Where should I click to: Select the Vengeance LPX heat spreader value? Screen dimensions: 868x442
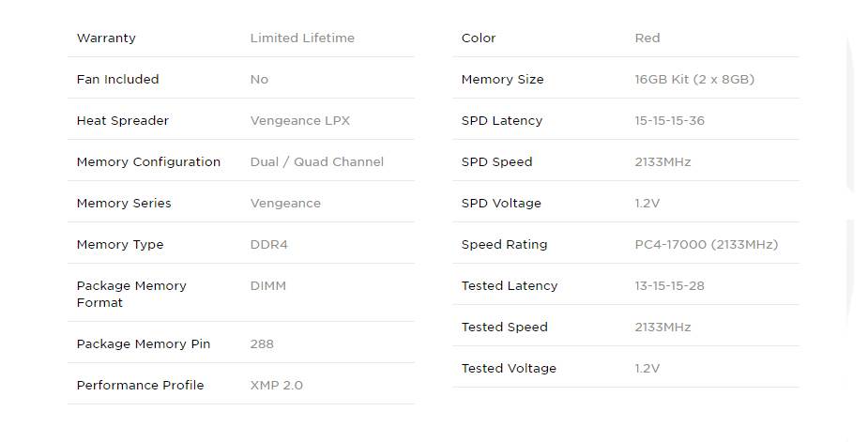pyautogui.click(x=299, y=121)
